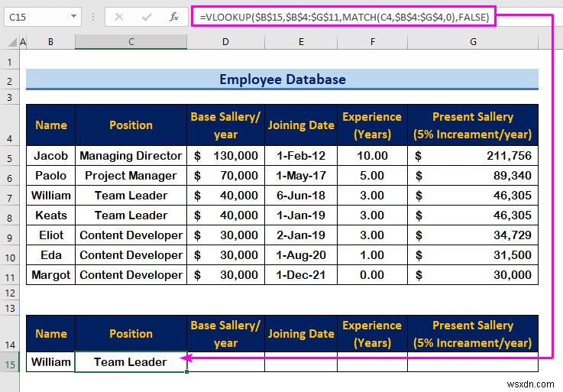Select the 1-Dec-21 joining date cell
Image resolution: width=563 pixels, height=392 pixels.
[301, 275]
